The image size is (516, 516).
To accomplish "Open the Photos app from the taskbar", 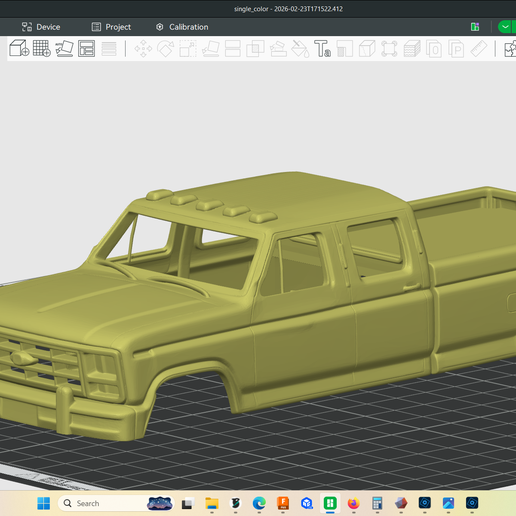I will pos(448,503).
